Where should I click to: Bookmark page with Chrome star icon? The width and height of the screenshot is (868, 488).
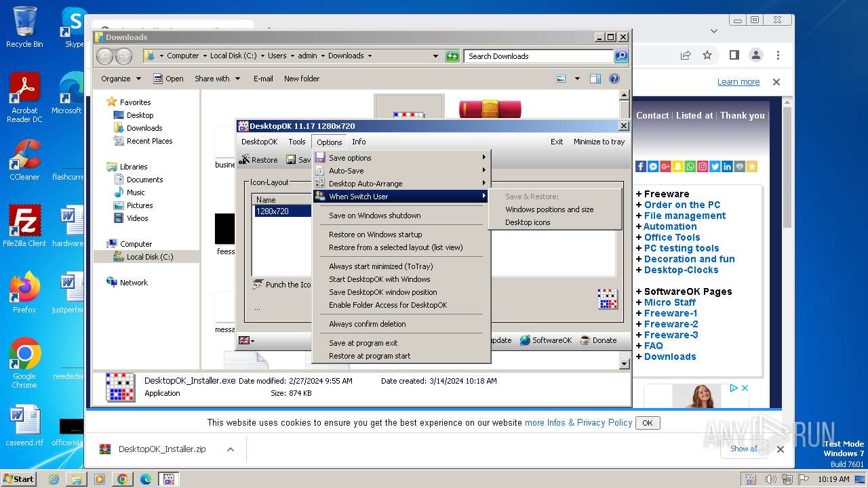point(707,55)
